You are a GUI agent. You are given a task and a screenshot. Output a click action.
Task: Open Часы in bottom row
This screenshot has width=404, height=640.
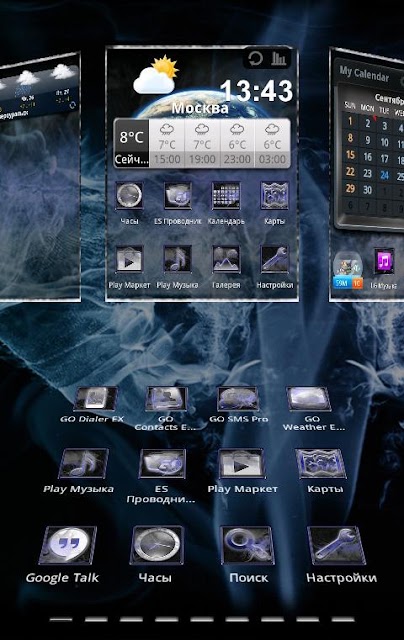point(157,545)
